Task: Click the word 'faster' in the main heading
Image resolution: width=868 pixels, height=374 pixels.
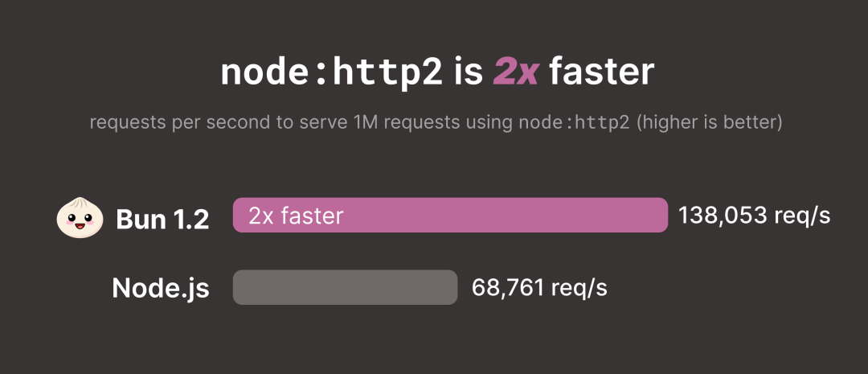Action: 602,72
